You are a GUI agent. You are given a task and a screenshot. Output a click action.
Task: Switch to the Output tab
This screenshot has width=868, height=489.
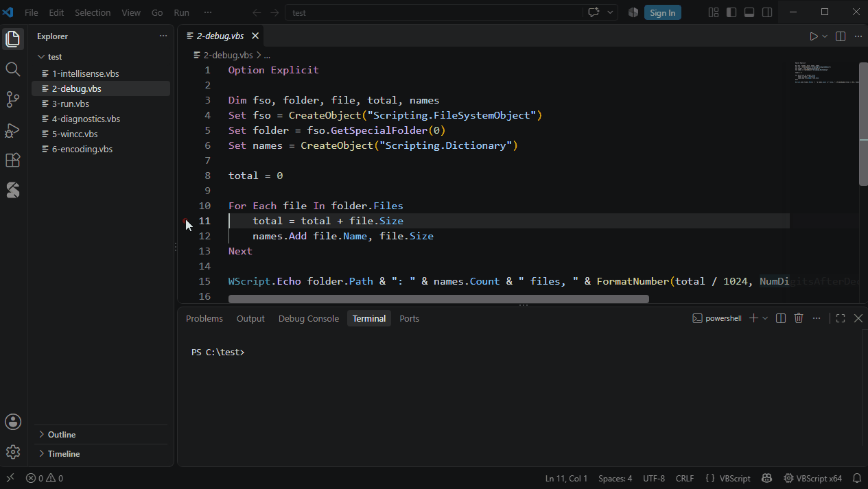(250, 318)
